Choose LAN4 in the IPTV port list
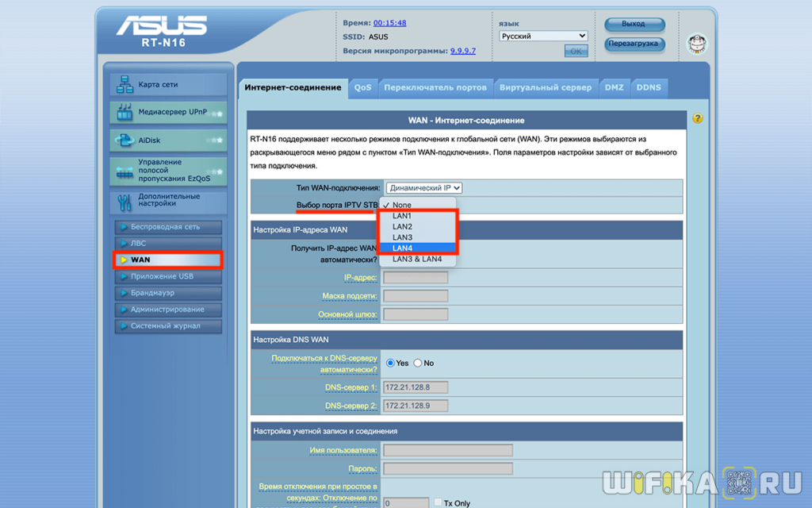This screenshot has height=508, width=812. click(417, 248)
